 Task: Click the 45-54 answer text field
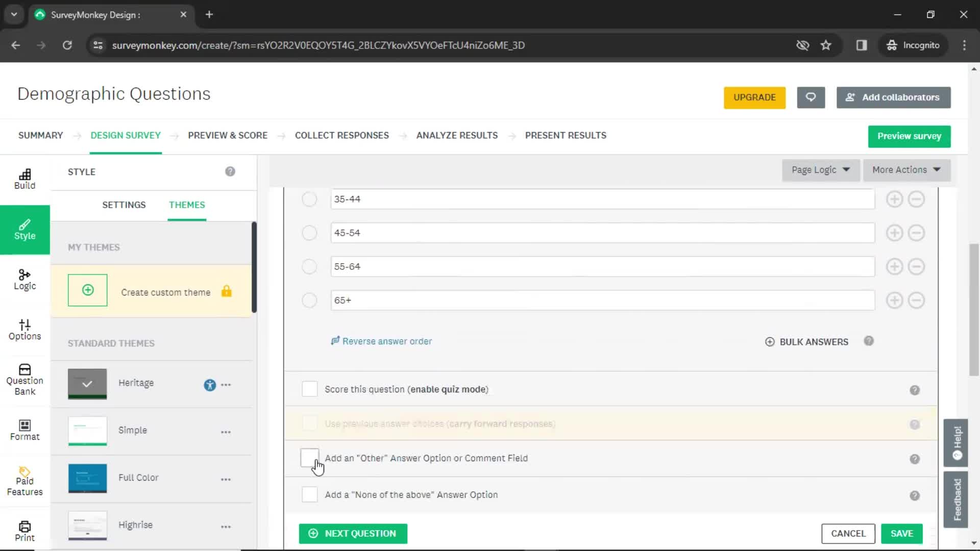[603, 233]
